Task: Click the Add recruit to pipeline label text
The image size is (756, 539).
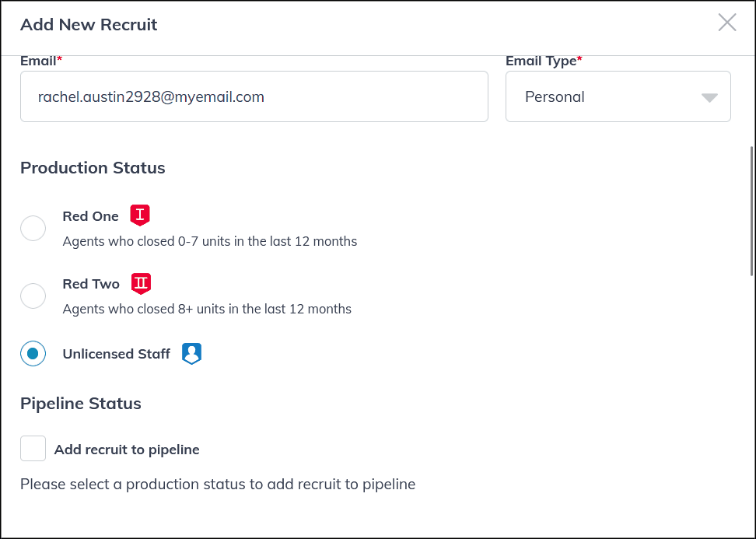Action: pyautogui.click(x=127, y=449)
